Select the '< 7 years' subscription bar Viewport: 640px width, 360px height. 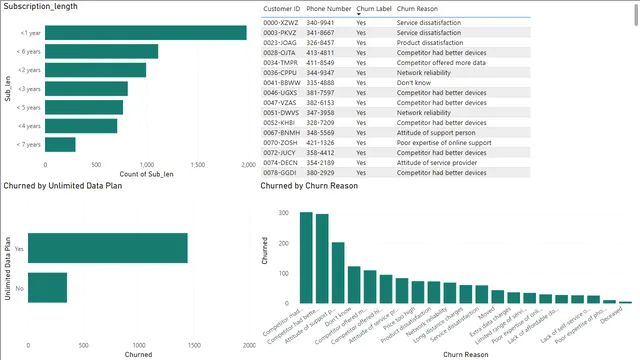60,144
